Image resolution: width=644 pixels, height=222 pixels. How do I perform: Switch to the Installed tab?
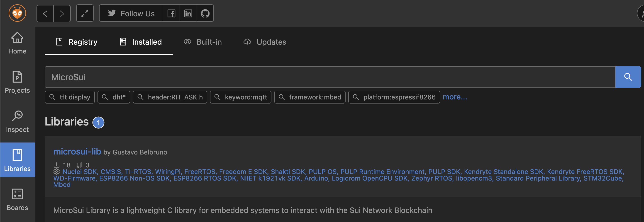coord(141,42)
